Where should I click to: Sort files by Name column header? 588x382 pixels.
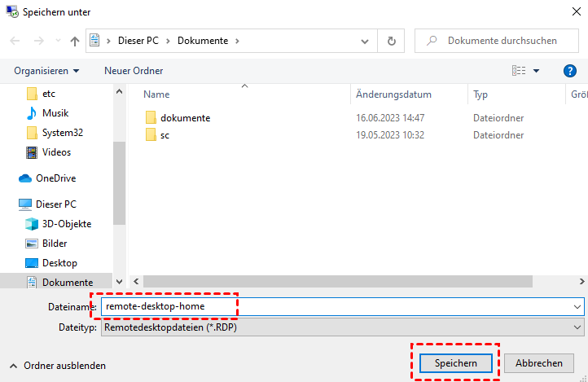pos(156,94)
